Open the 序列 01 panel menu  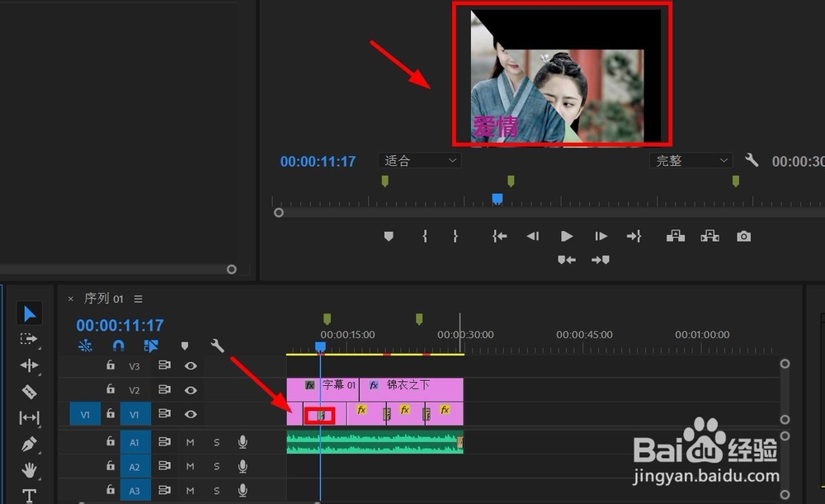(x=139, y=299)
